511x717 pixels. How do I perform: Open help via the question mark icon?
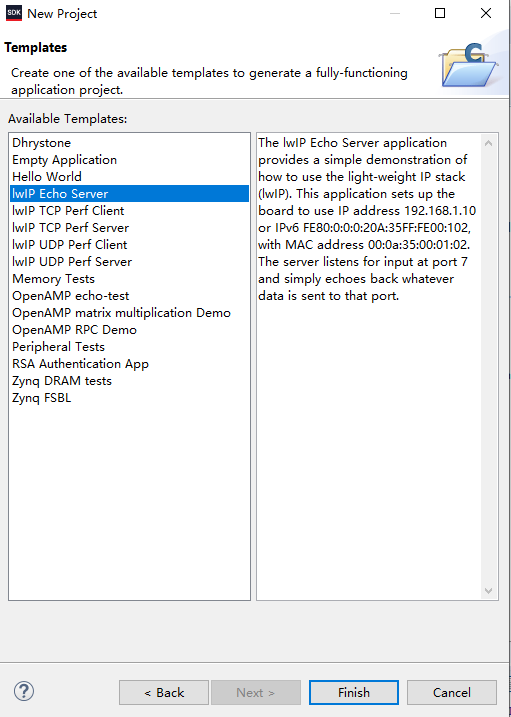click(x=24, y=691)
